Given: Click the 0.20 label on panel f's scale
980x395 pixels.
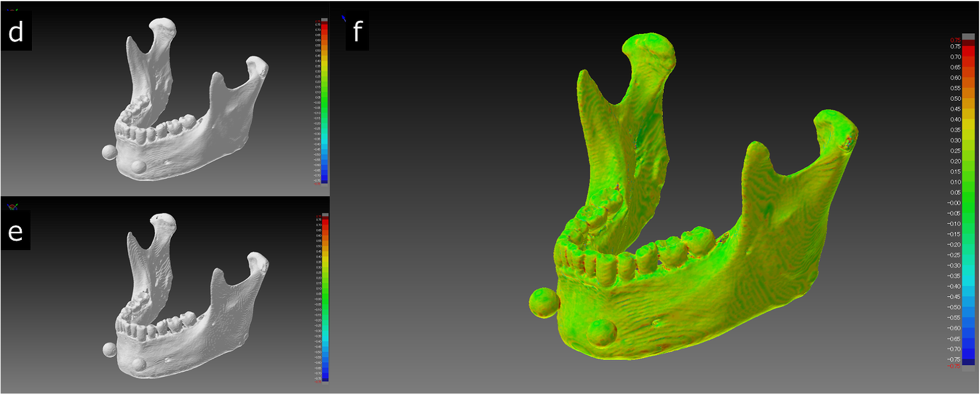Looking at the screenshot, I should (955, 161).
